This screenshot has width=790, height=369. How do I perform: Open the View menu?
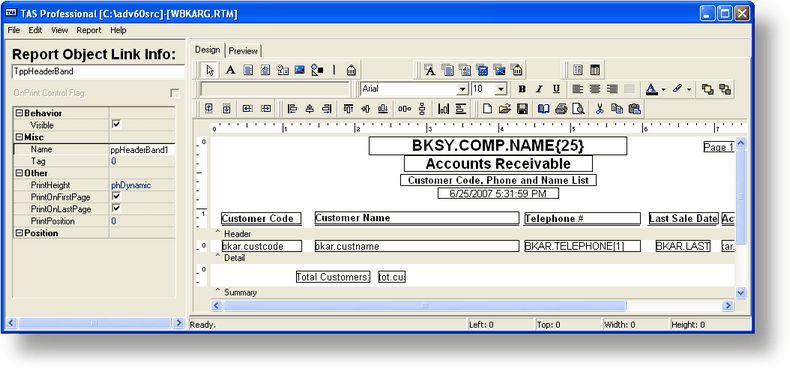[59, 30]
